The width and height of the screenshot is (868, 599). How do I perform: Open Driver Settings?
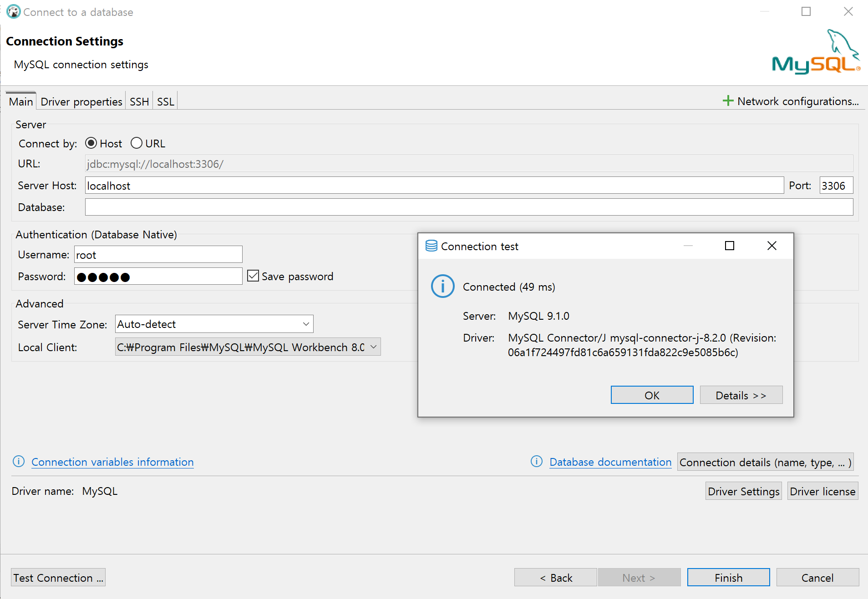click(x=743, y=491)
